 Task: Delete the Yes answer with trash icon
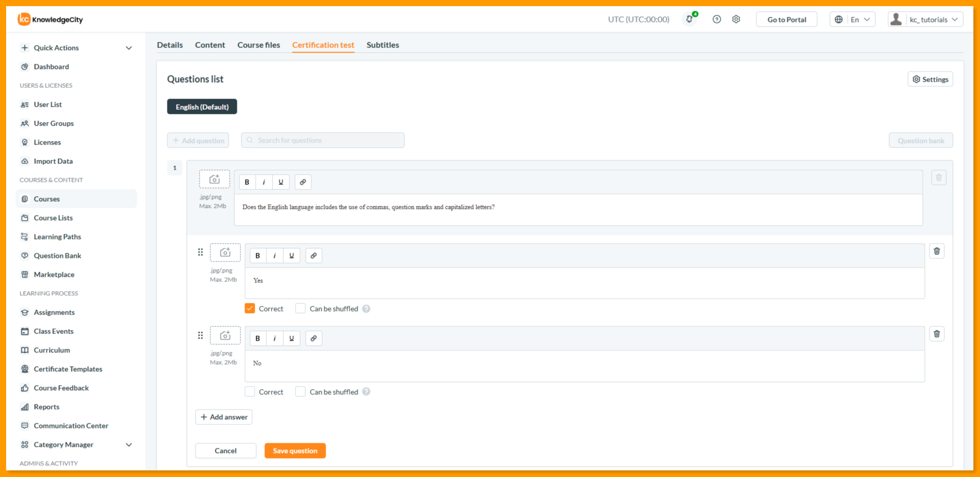point(937,251)
